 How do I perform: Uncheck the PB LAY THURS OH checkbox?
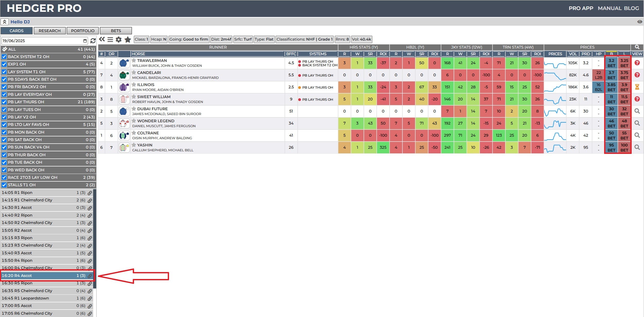coord(4,102)
